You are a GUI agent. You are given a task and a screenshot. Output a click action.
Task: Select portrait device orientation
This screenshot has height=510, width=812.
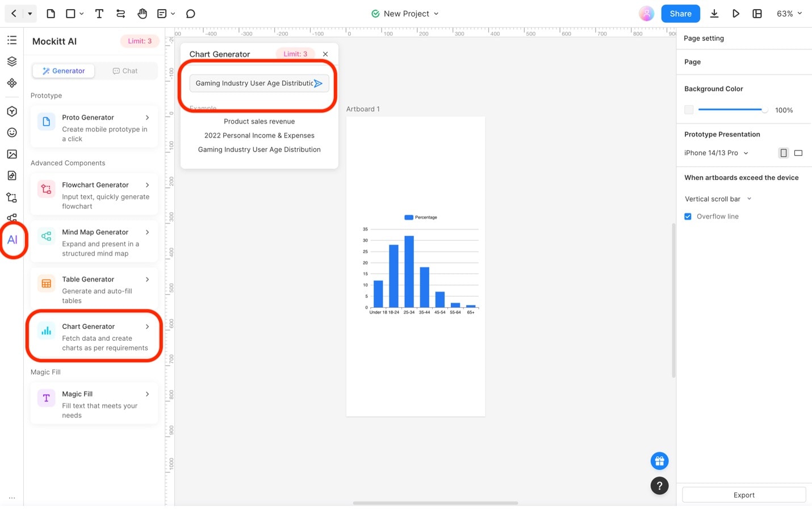pos(784,153)
